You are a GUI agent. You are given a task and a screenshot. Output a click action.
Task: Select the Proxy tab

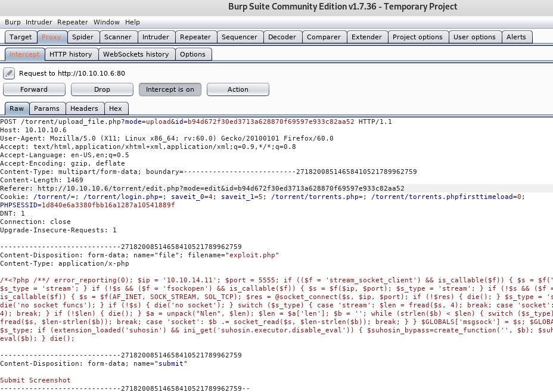[51, 37]
